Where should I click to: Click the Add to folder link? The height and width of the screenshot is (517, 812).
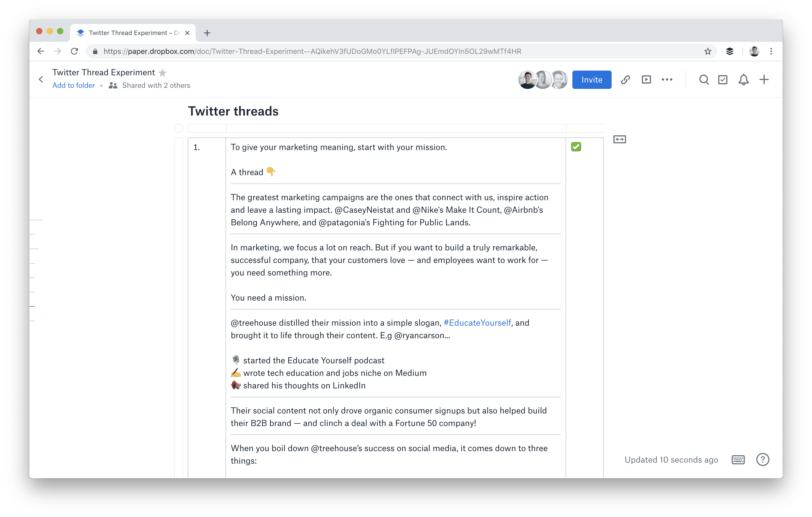click(x=74, y=85)
